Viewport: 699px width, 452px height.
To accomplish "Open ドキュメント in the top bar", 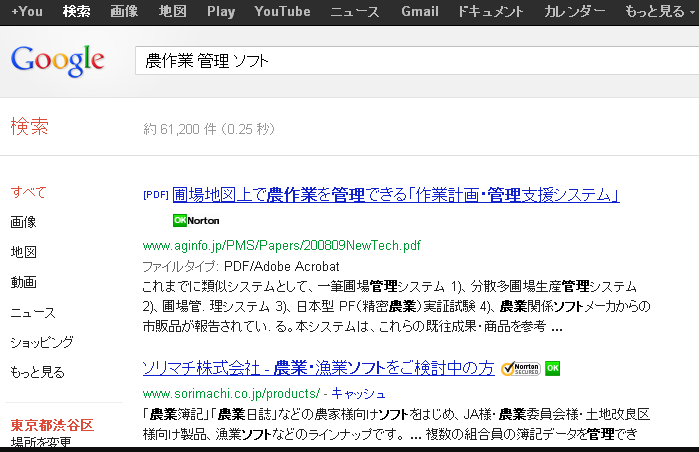I will pos(491,12).
